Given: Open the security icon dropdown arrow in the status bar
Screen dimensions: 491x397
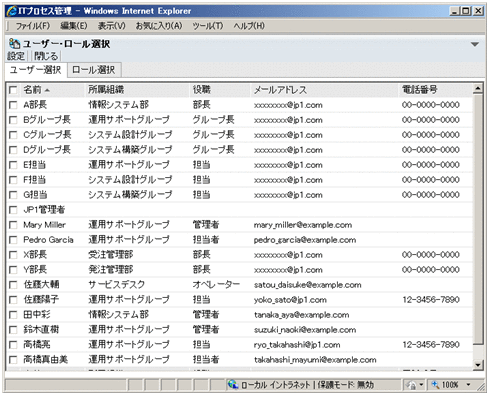Looking at the screenshot, I should pos(421,385).
